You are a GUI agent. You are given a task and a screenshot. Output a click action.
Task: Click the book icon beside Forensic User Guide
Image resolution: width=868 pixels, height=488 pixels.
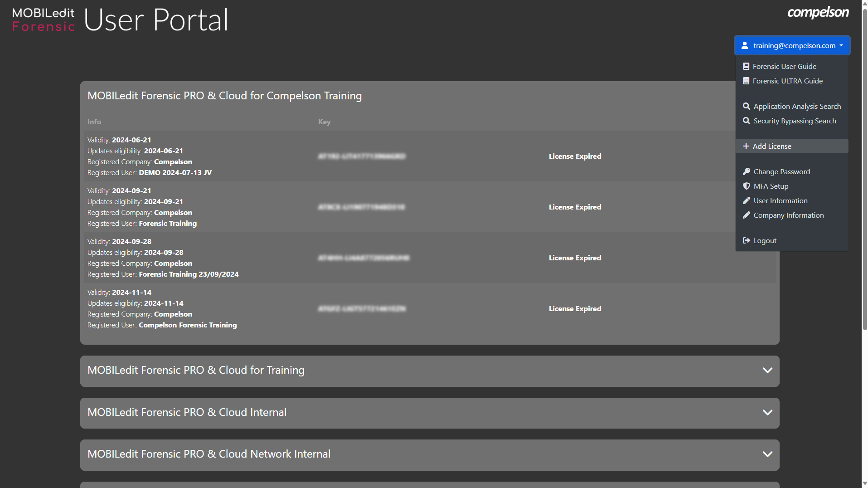click(746, 66)
